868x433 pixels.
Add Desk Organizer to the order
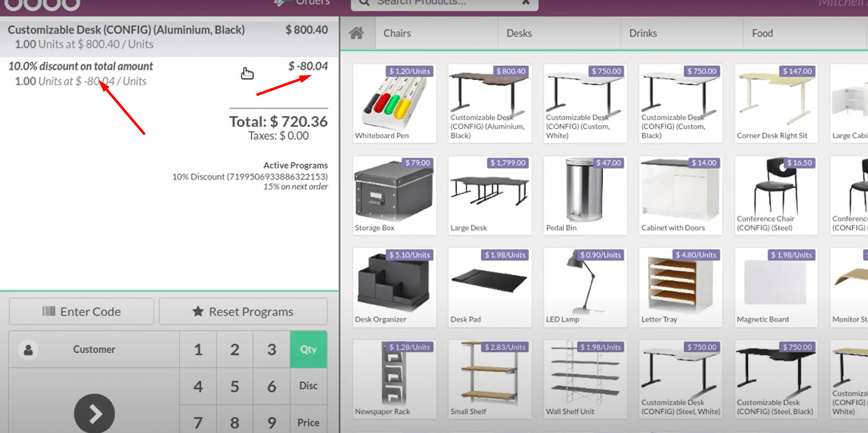(x=394, y=287)
